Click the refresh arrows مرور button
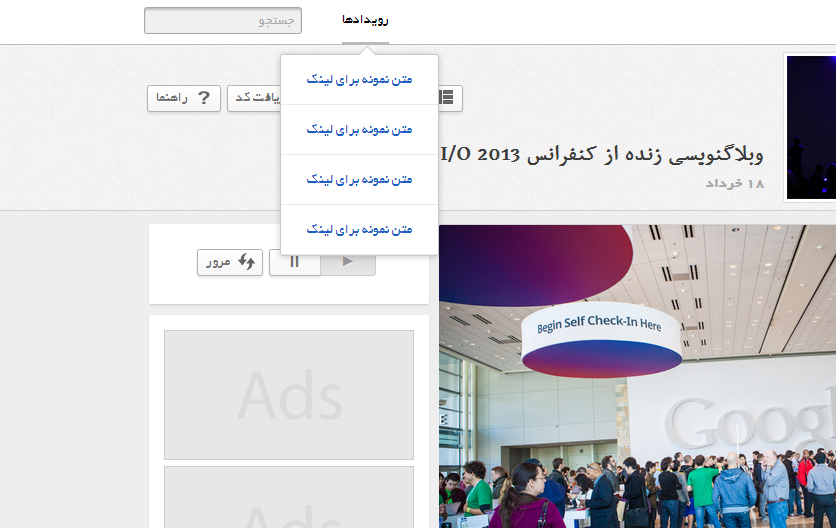 (x=230, y=262)
